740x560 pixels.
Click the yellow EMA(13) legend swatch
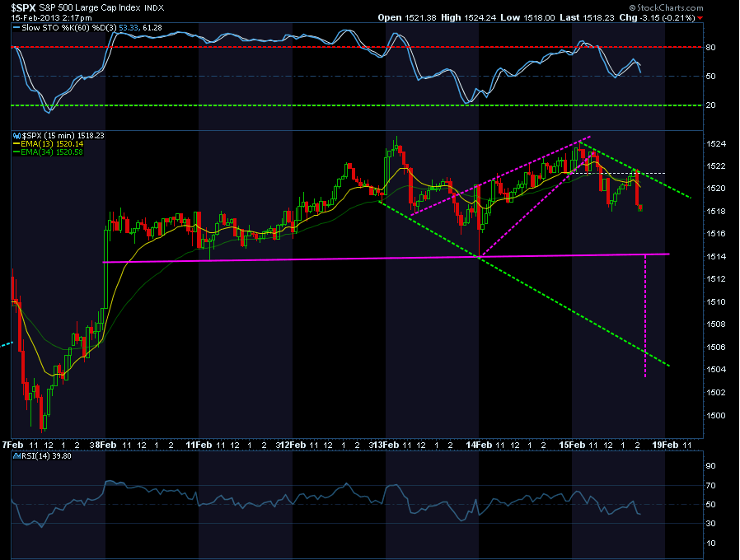pos(16,144)
